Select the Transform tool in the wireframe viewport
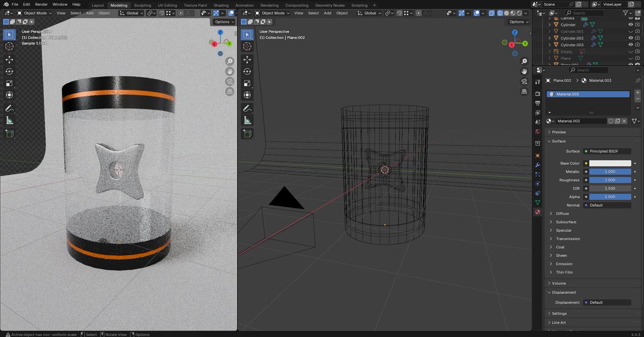The width and height of the screenshot is (644, 337). 247,95
